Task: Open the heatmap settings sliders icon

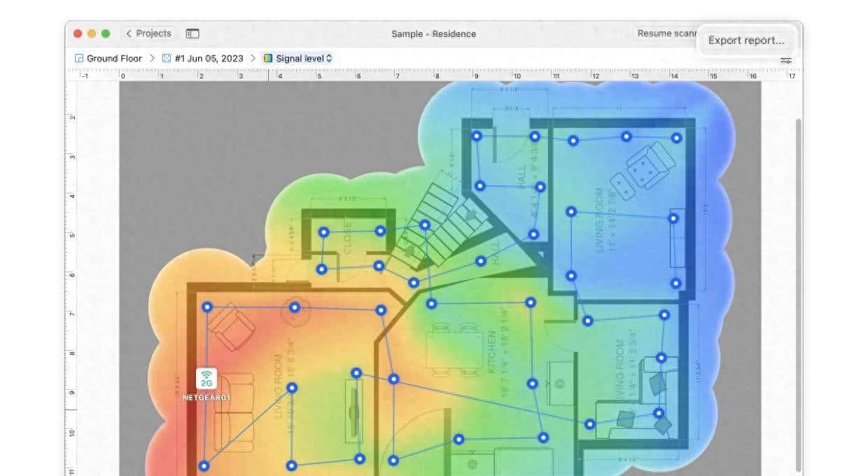Action: 786,61
